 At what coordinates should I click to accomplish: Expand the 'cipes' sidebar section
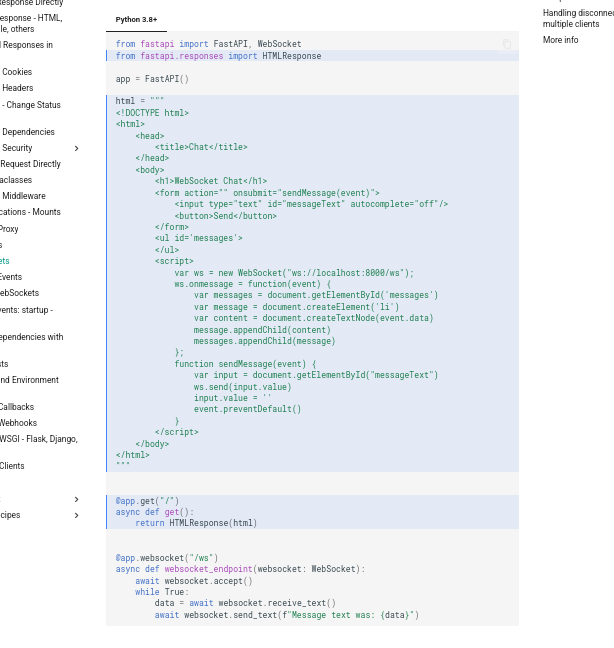point(76,516)
